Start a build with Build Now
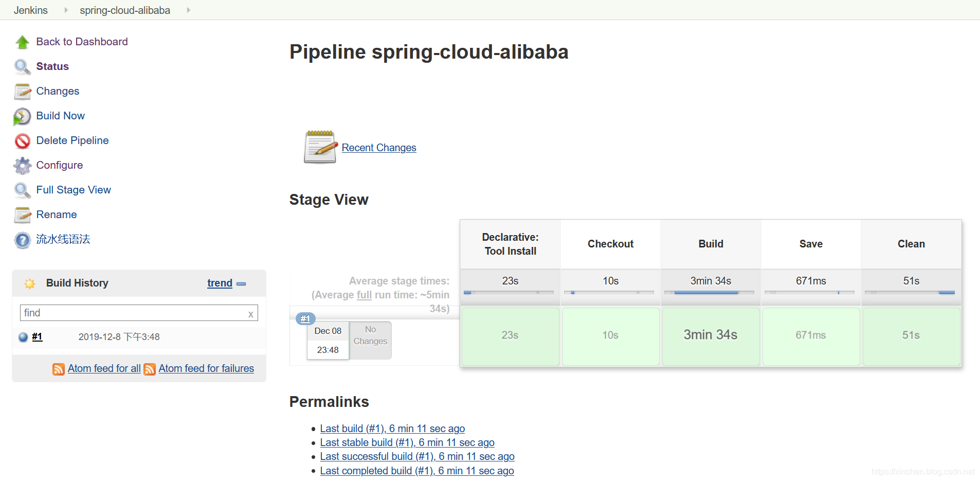Screen dimensions: 980x481 60,116
